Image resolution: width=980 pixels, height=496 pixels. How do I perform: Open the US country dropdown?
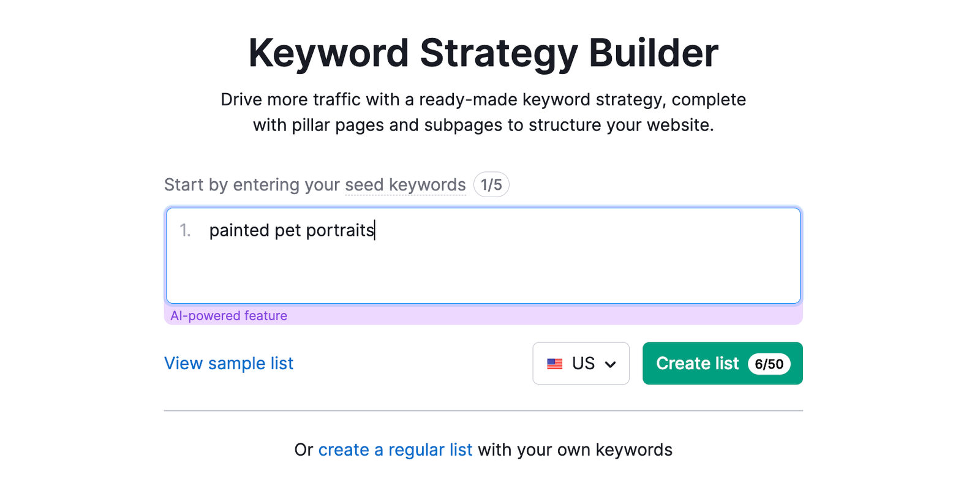point(581,363)
